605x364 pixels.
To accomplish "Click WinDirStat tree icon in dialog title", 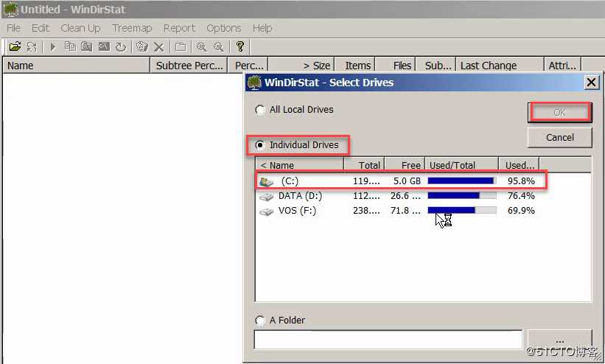I will click(x=254, y=83).
